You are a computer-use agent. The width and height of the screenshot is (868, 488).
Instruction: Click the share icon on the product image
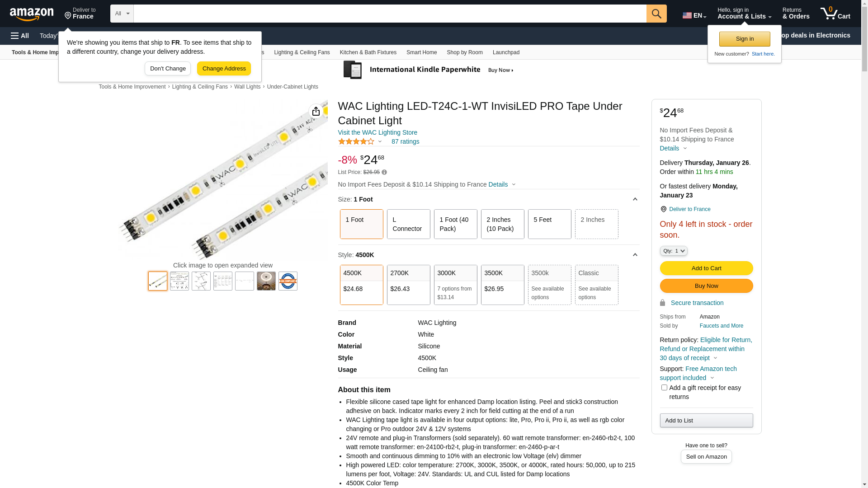(316, 111)
